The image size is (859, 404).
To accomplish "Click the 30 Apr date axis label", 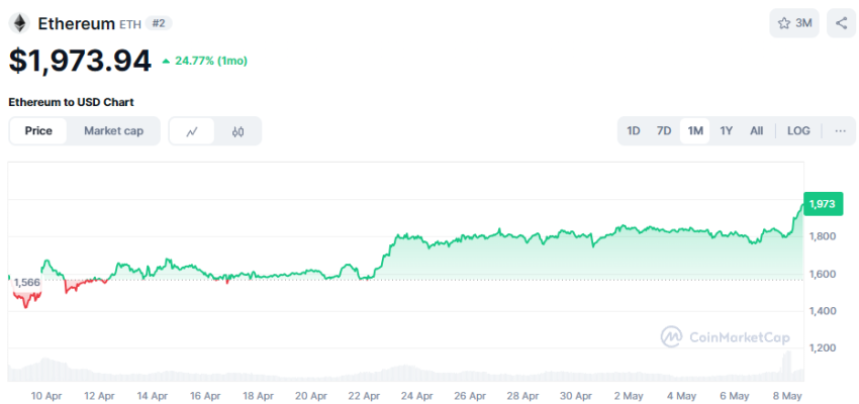I will [576, 396].
